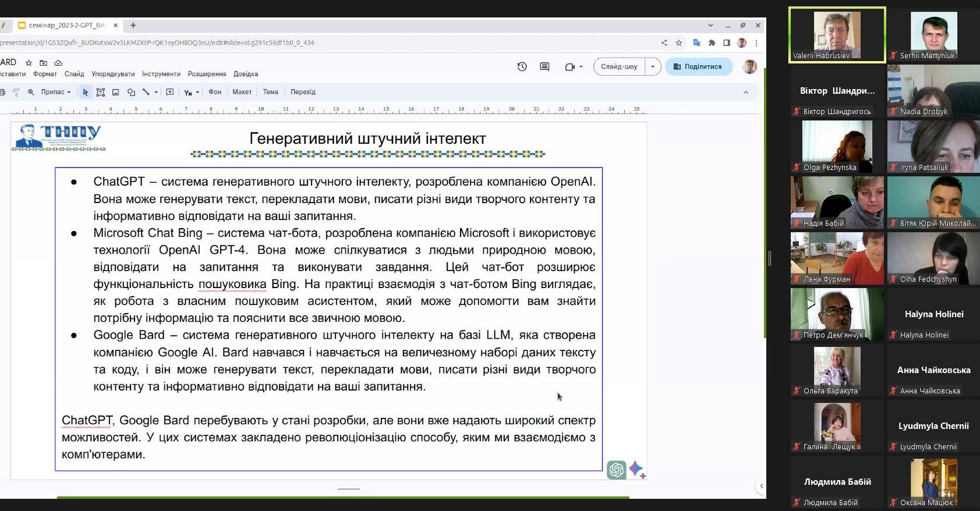The height and width of the screenshot is (511, 980).
Task: Select Halyna Holinei participant tile
Action: point(934,314)
